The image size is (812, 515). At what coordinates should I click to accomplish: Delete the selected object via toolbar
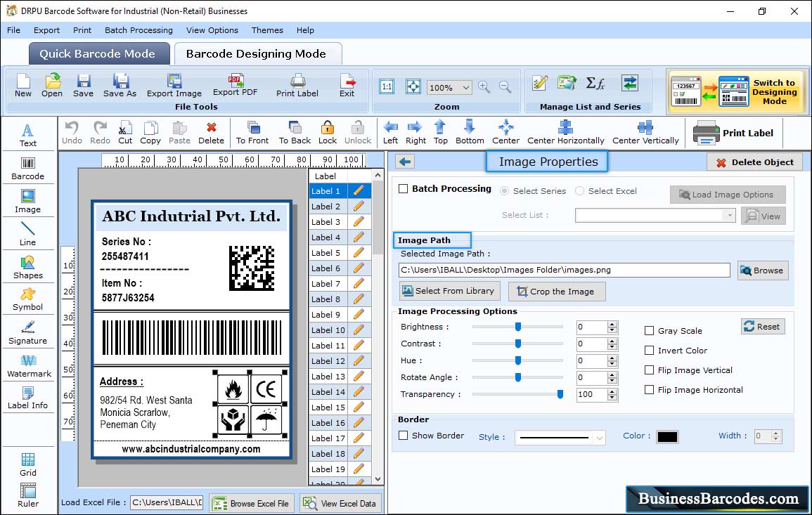pos(212,133)
